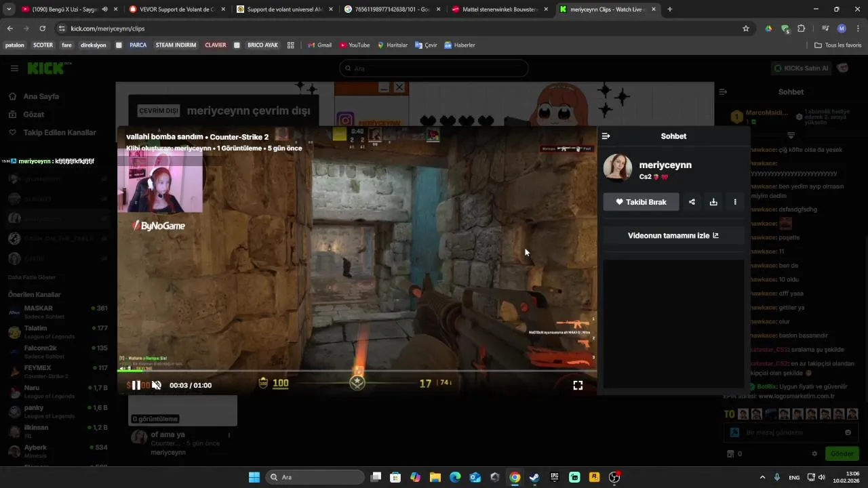Screen dimensions: 868x488
Task: Share the clip
Action: (692, 202)
